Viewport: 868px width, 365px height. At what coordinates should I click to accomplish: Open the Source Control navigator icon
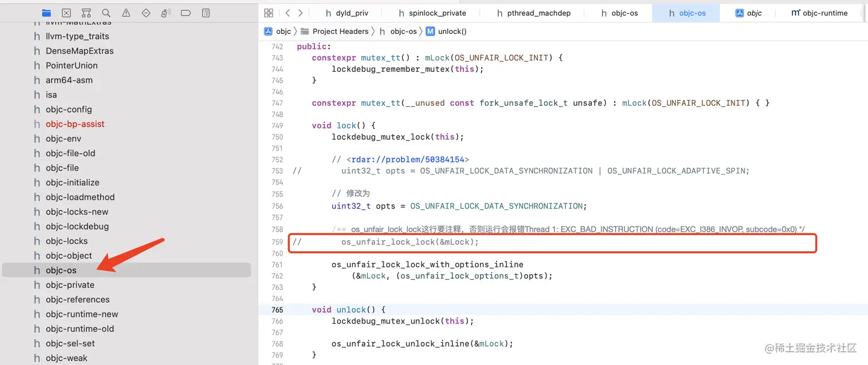tap(67, 13)
